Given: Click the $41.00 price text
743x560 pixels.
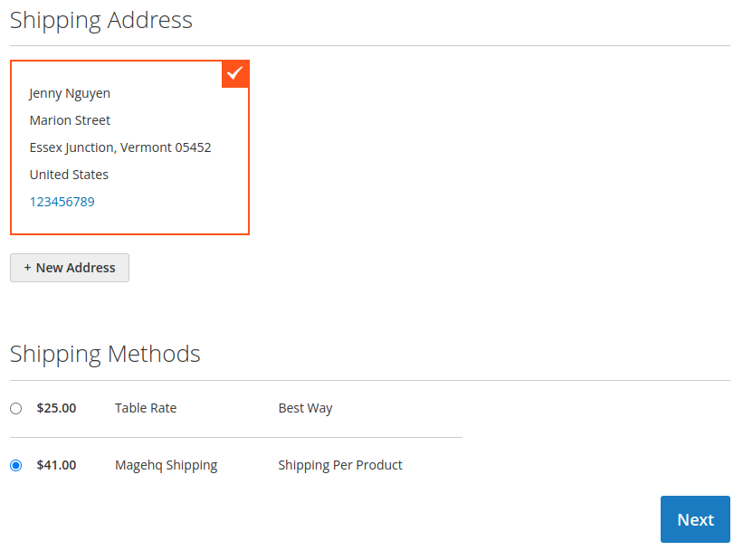Looking at the screenshot, I should (x=56, y=465).
